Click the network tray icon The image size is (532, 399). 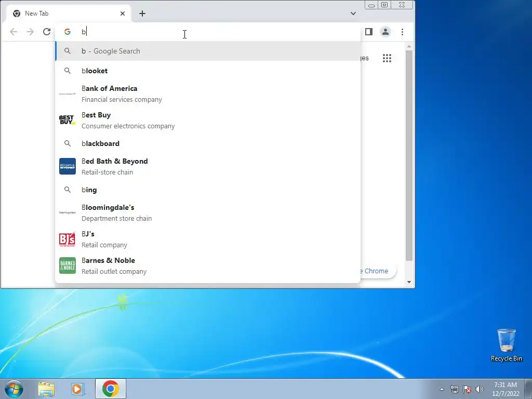coord(454,389)
